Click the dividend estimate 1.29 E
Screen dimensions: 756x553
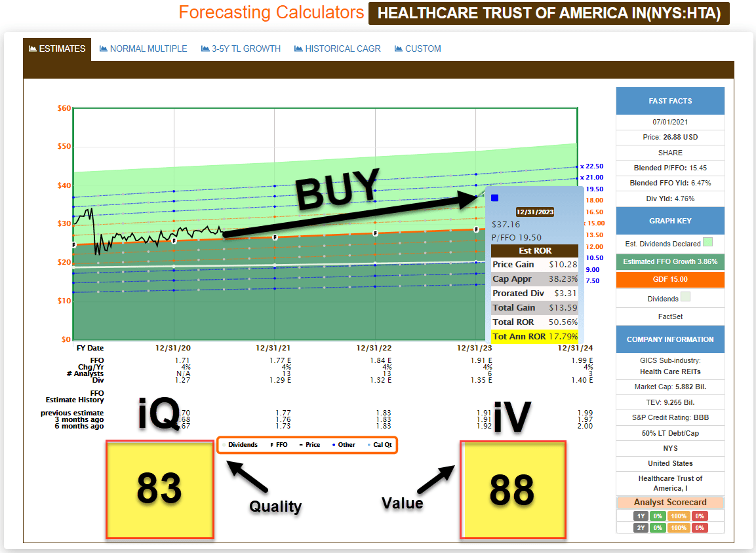pyautogui.click(x=280, y=380)
